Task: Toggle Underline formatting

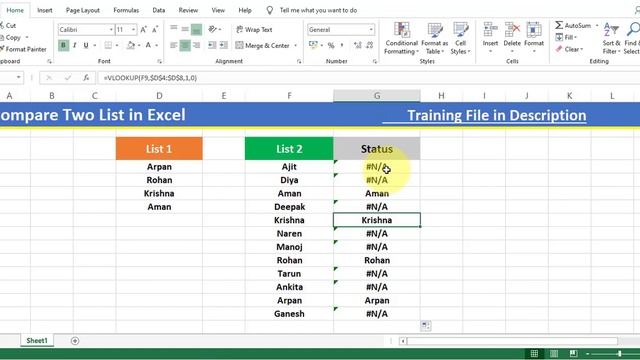Action: tap(86, 45)
